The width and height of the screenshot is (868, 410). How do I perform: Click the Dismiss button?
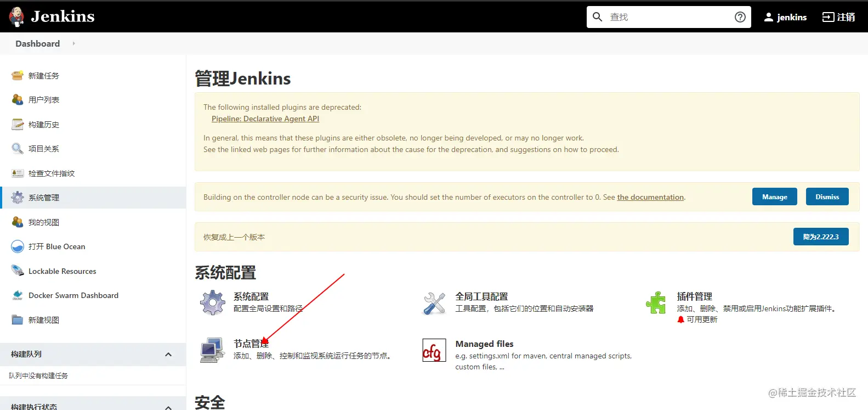pos(827,197)
